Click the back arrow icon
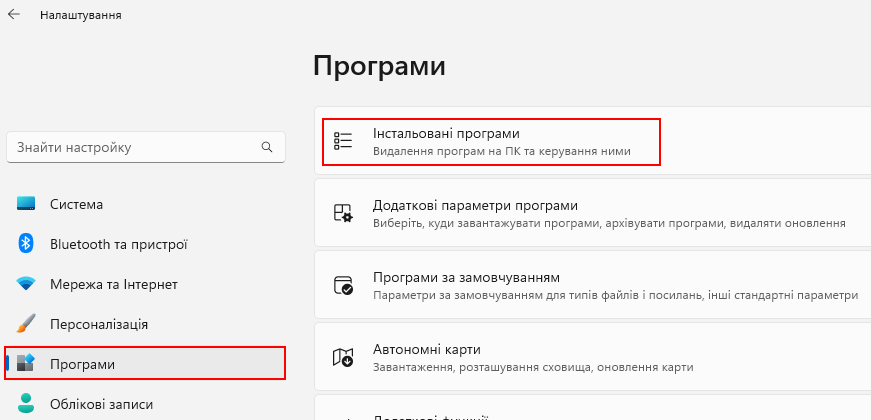Image resolution: width=871 pixels, height=420 pixels. click(x=13, y=14)
